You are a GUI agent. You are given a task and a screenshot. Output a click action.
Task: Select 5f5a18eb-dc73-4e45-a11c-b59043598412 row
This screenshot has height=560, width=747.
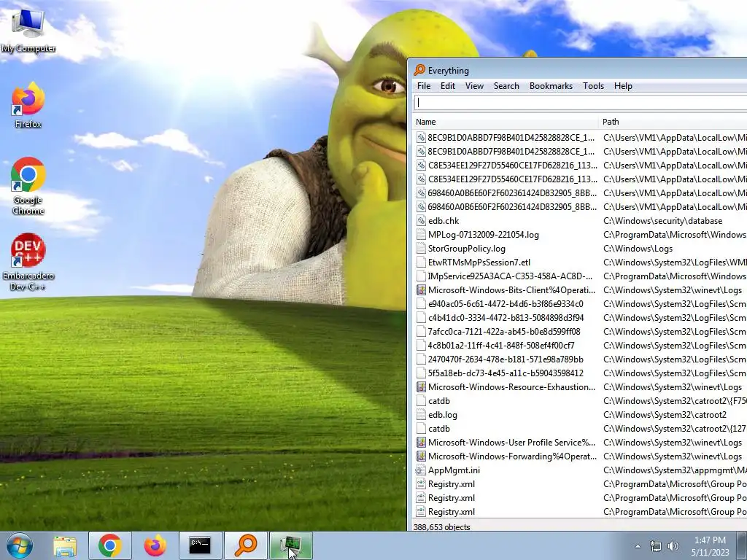click(x=580, y=373)
